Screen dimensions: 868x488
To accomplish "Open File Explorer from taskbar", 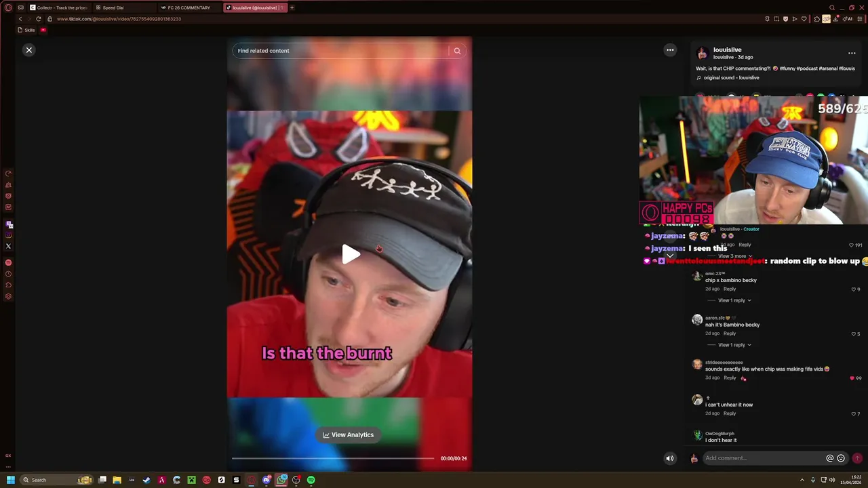I will pyautogui.click(x=117, y=480).
